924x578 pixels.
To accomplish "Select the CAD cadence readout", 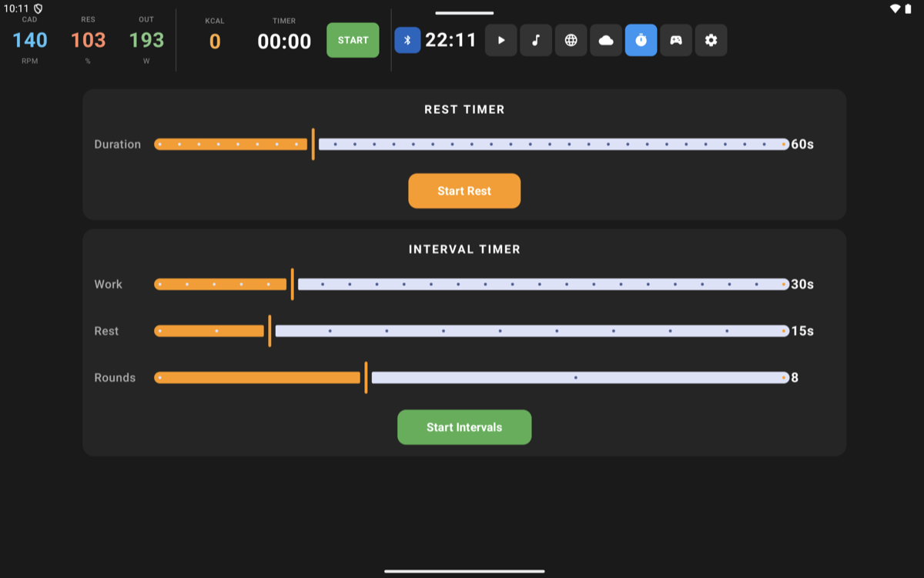I will (28, 41).
